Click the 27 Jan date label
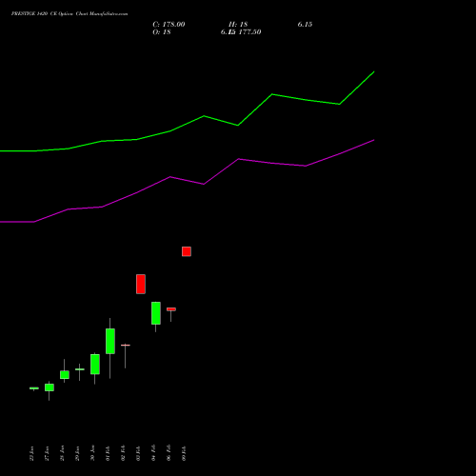Viewport: 476px width, 476px height. 47,454
